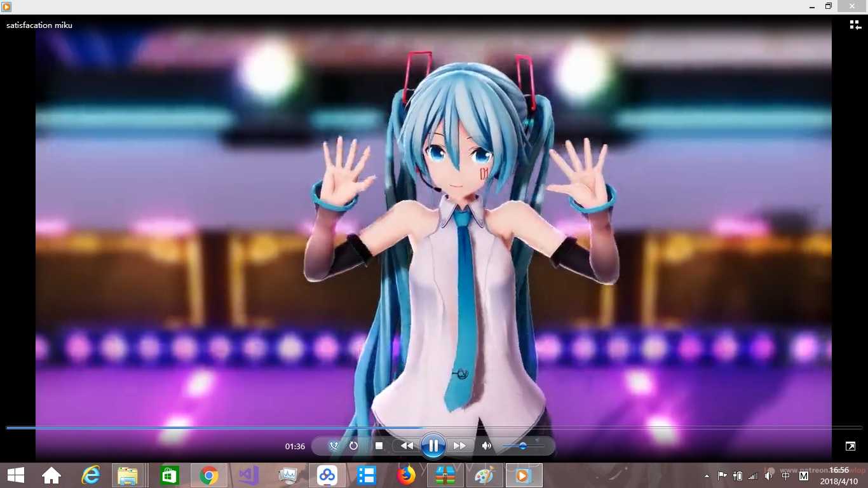
Task: Click the Media Player icon in the title bar
Action: pyautogui.click(x=6, y=6)
